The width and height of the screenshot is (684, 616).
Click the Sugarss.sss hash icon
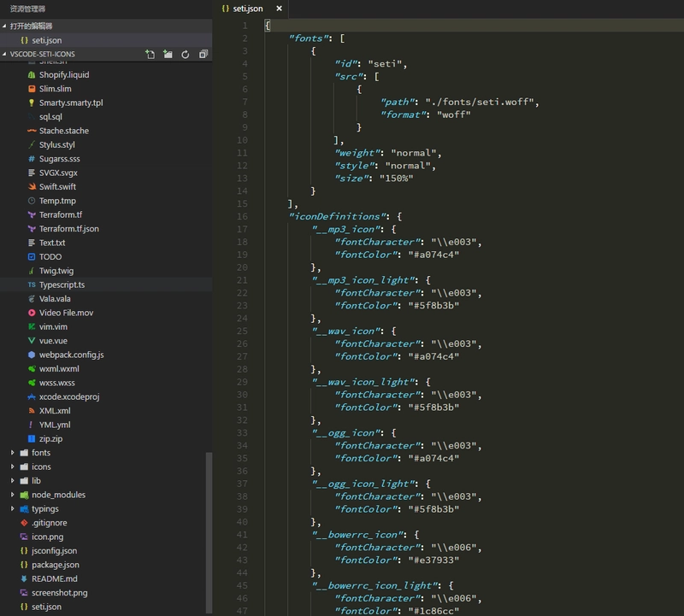pos(32,159)
